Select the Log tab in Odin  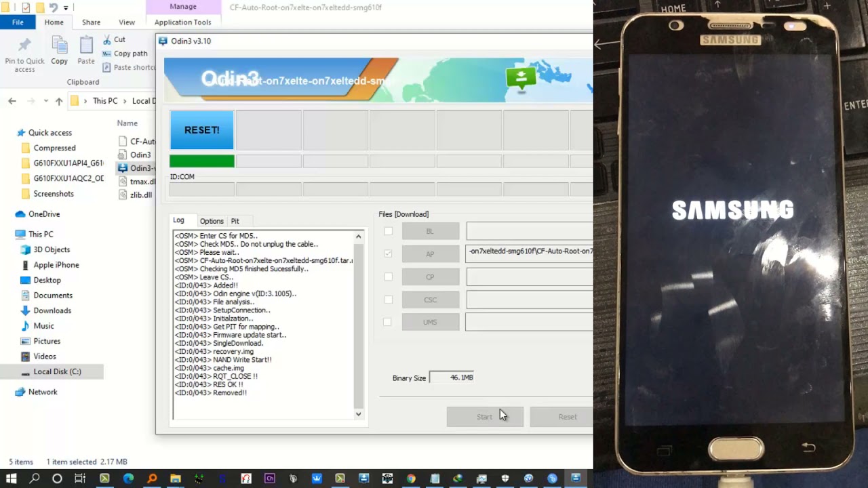point(178,220)
